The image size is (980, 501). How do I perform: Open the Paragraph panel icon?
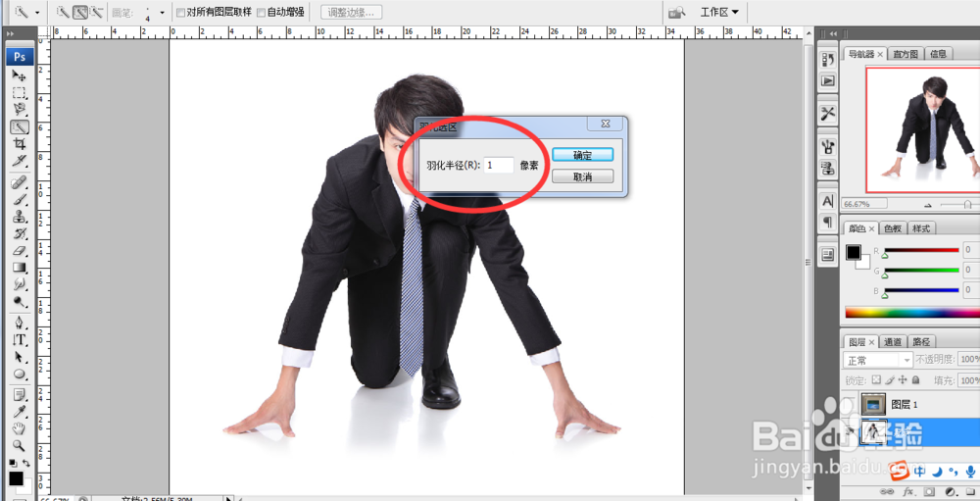828,222
